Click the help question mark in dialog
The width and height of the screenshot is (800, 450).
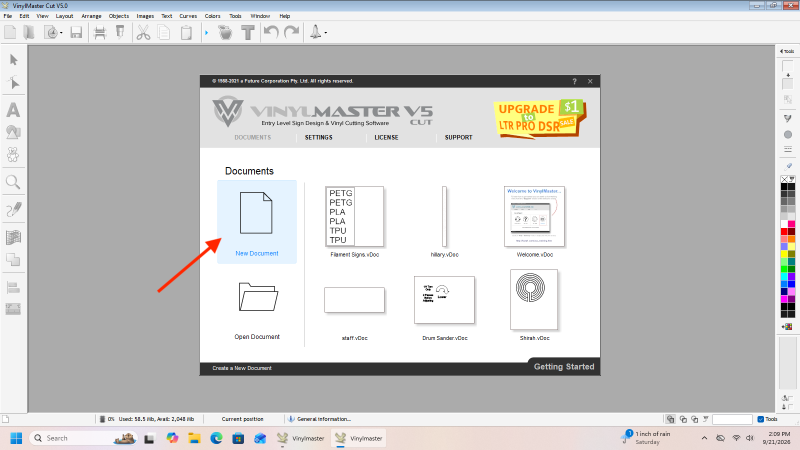pos(574,81)
